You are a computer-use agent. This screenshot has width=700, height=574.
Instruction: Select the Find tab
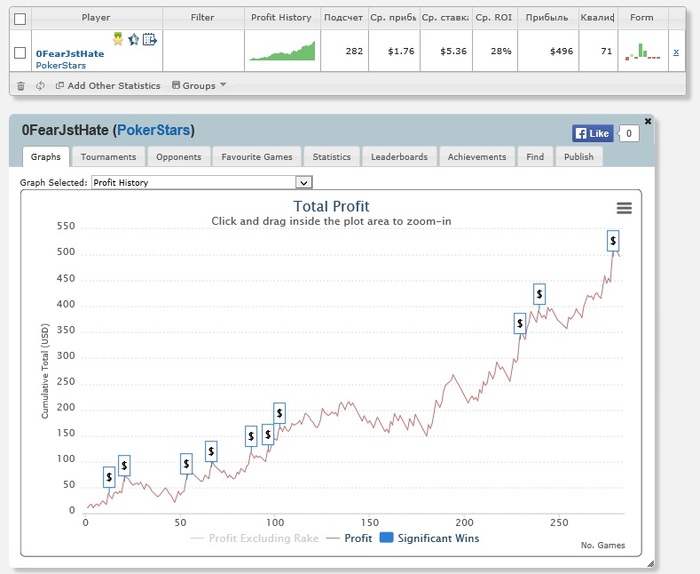tap(535, 157)
